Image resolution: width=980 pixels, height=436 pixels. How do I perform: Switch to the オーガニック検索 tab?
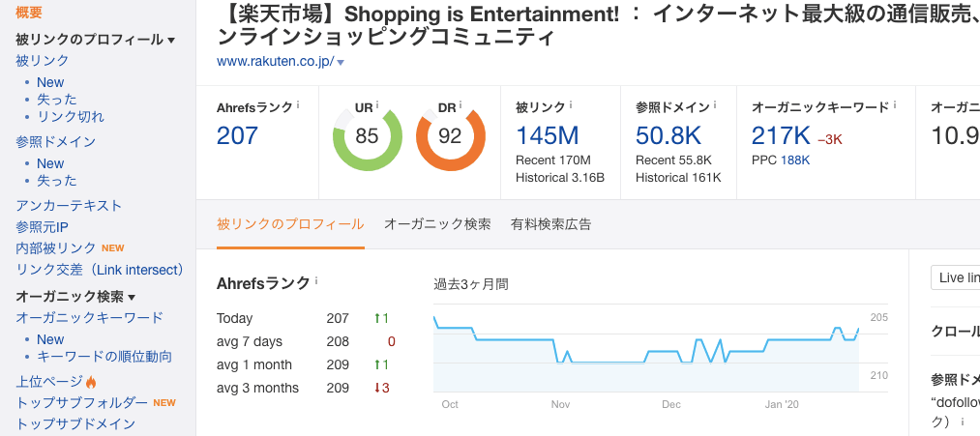(437, 224)
